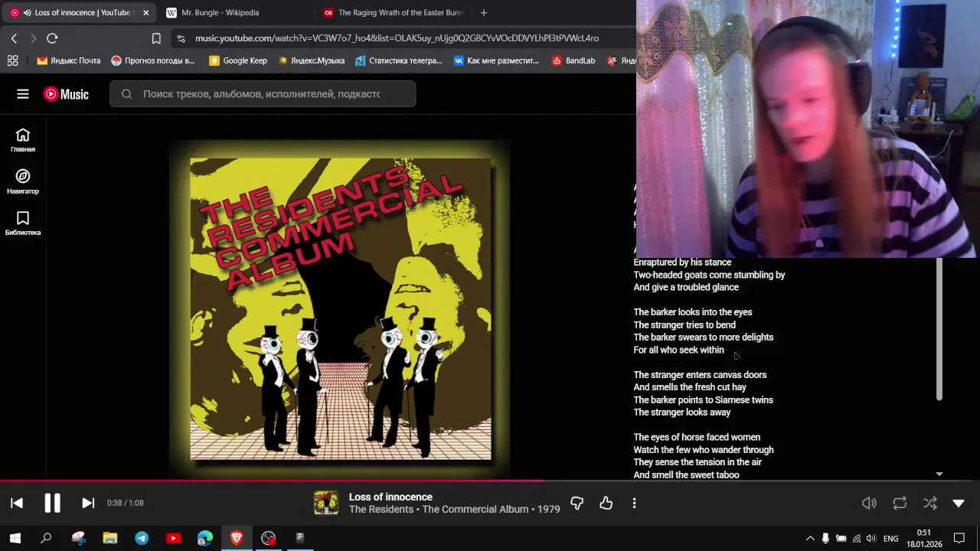Focus the track search field
980x551 pixels.
263,94
